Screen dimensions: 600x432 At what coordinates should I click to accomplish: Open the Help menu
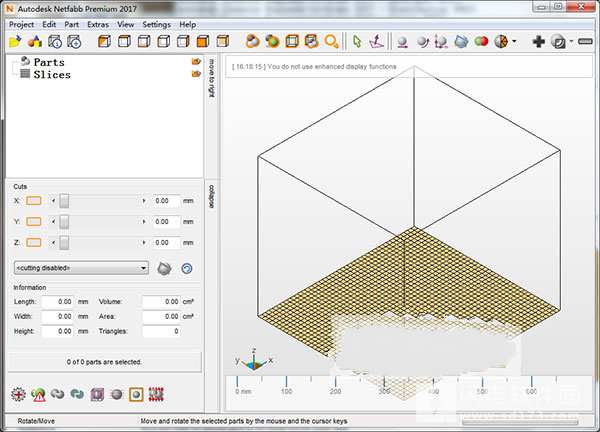[x=188, y=24]
